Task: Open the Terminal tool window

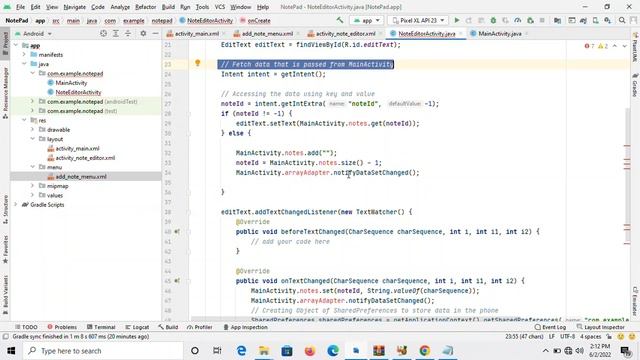Action: 101,327
